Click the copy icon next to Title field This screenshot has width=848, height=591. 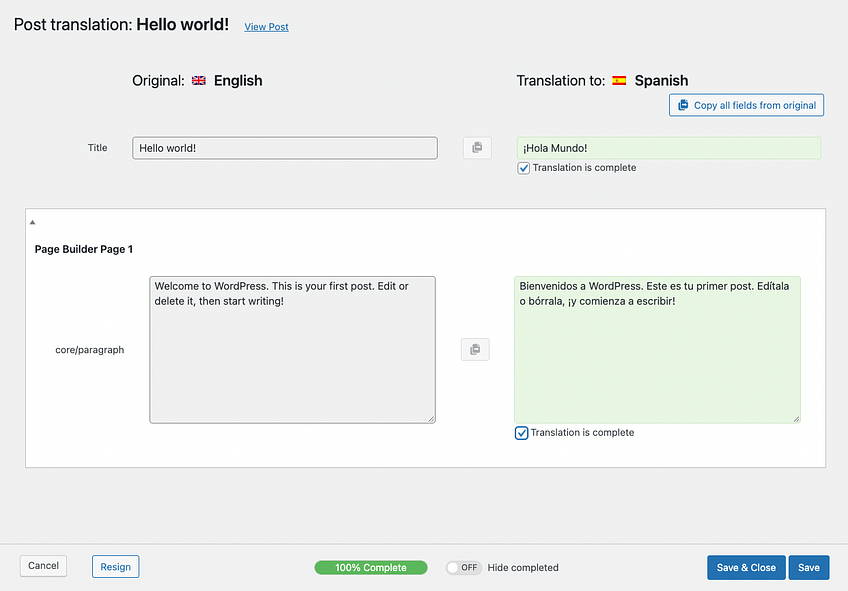pos(477,148)
